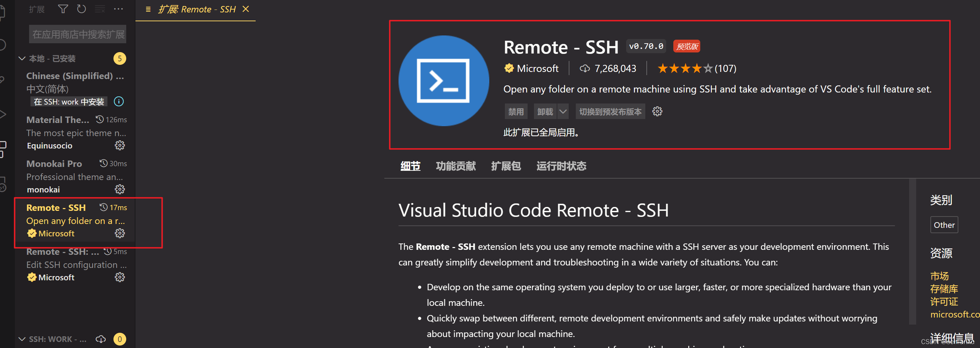The image size is (980, 348).
Task: Switch to the 扩展包 tab
Action: click(x=506, y=166)
